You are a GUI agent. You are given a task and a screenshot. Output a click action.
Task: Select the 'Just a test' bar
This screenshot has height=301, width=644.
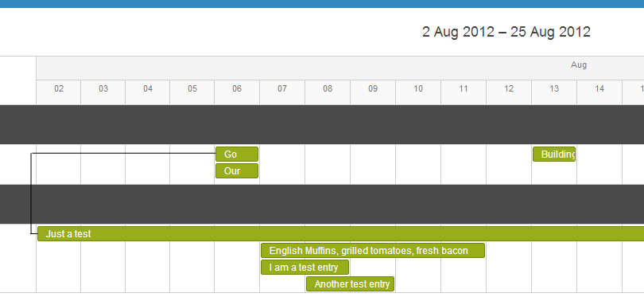(340, 233)
